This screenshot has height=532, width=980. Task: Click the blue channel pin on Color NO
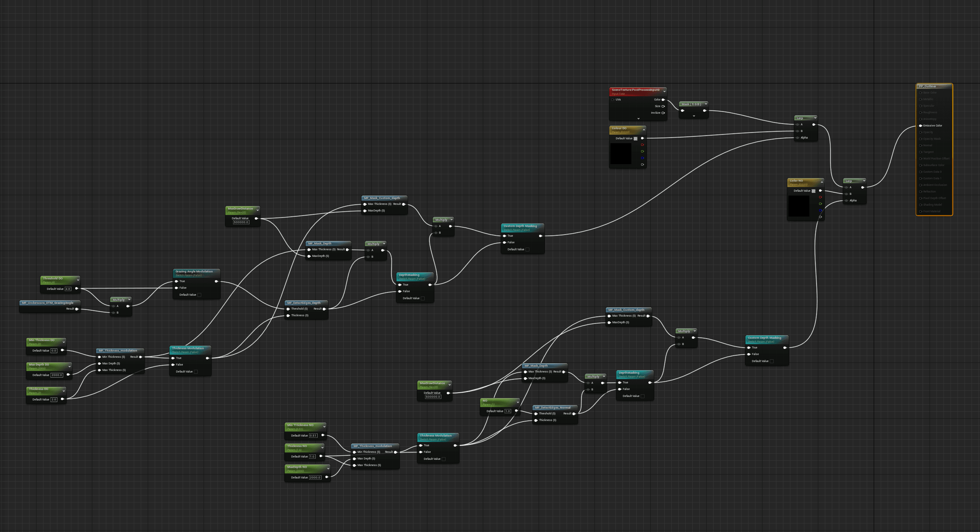tap(820, 210)
